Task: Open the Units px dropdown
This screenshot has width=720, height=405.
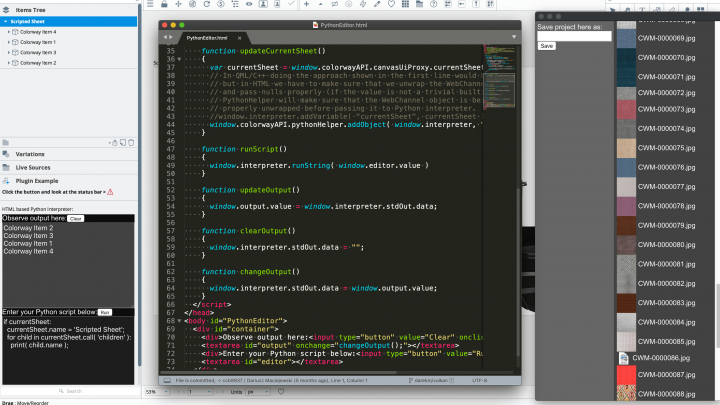Action: [261, 391]
